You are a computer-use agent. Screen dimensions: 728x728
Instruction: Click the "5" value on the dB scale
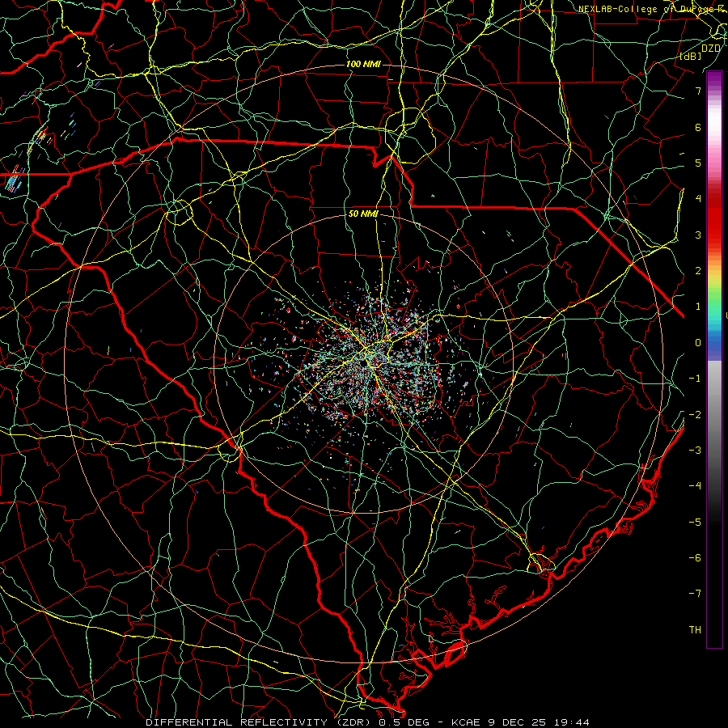pos(698,163)
